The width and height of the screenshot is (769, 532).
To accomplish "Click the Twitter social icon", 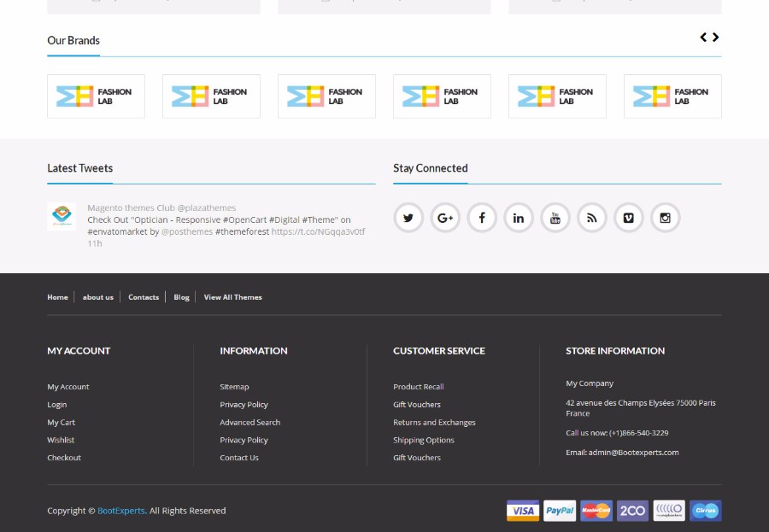I will (408, 218).
